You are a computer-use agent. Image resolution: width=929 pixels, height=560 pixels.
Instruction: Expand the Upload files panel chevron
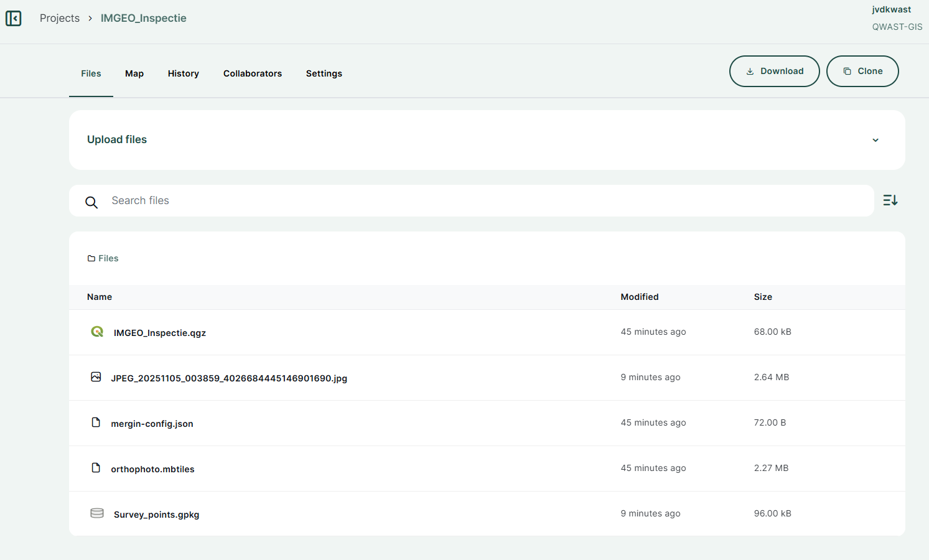click(875, 140)
